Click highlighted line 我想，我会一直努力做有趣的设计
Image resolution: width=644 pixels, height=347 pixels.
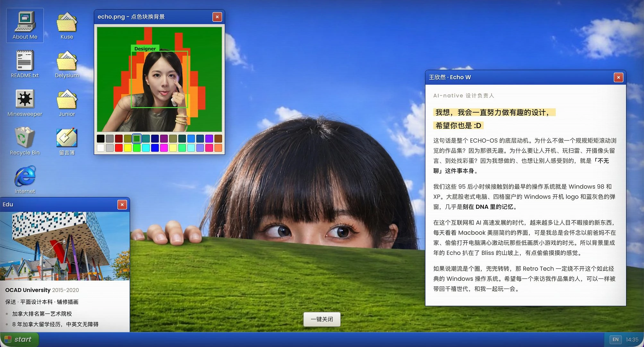(x=494, y=112)
